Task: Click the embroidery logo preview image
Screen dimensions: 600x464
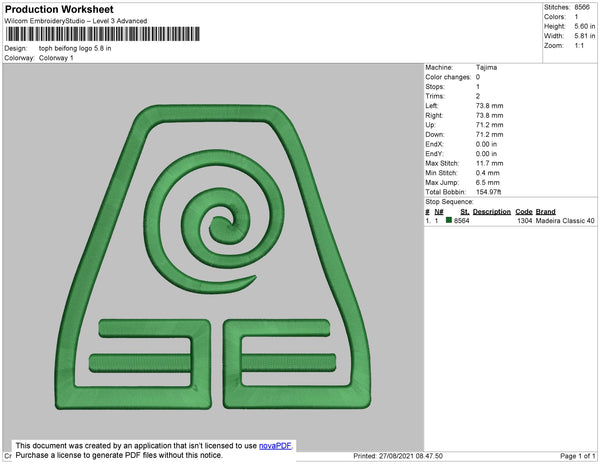Action: [x=213, y=257]
